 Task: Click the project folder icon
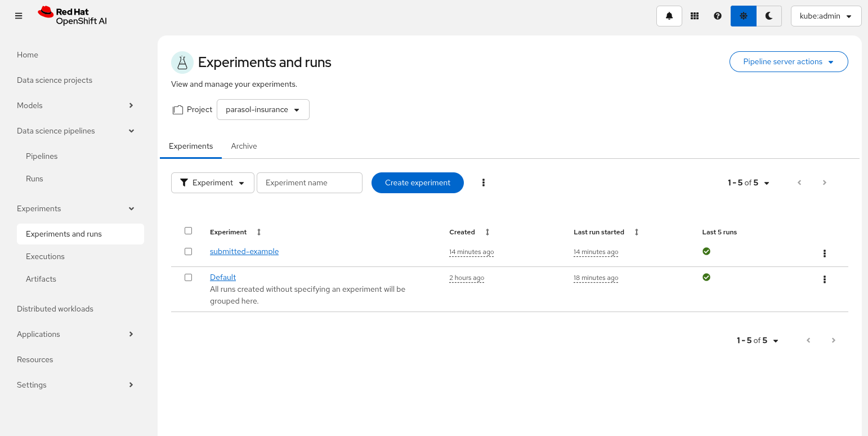(x=178, y=110)
